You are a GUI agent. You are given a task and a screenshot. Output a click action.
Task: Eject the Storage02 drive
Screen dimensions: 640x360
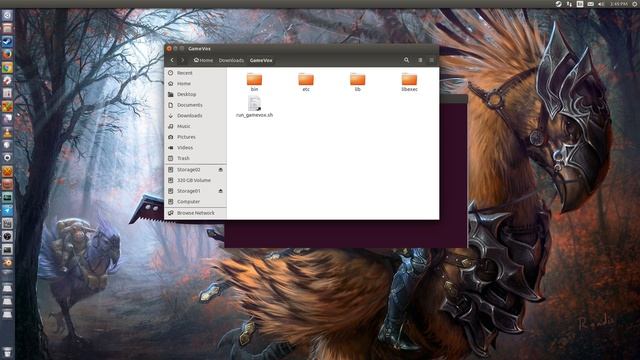tap(220, 169)
